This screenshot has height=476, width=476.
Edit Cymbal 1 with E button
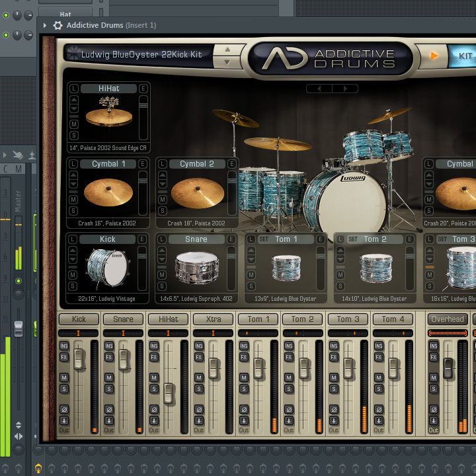(142, 164)
